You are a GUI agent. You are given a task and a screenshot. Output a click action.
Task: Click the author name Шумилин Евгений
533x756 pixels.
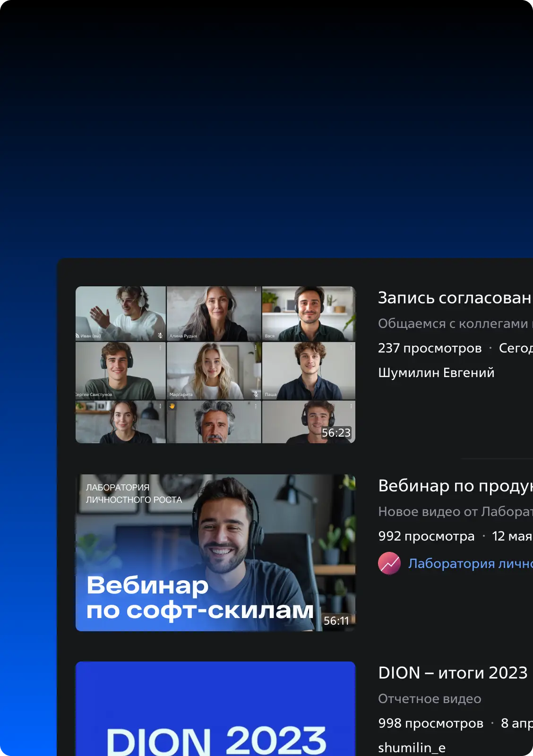pos(436,373)
